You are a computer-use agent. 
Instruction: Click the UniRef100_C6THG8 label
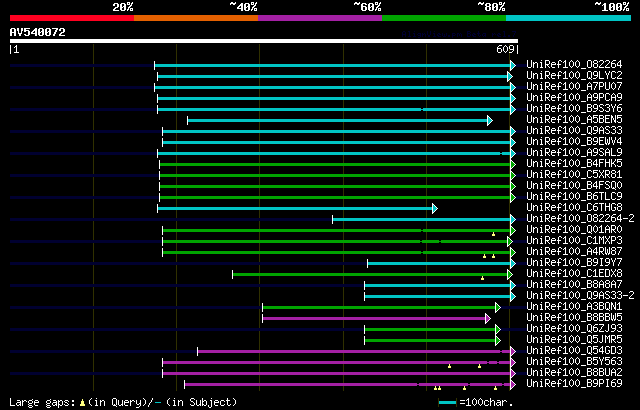pos(574,208)
